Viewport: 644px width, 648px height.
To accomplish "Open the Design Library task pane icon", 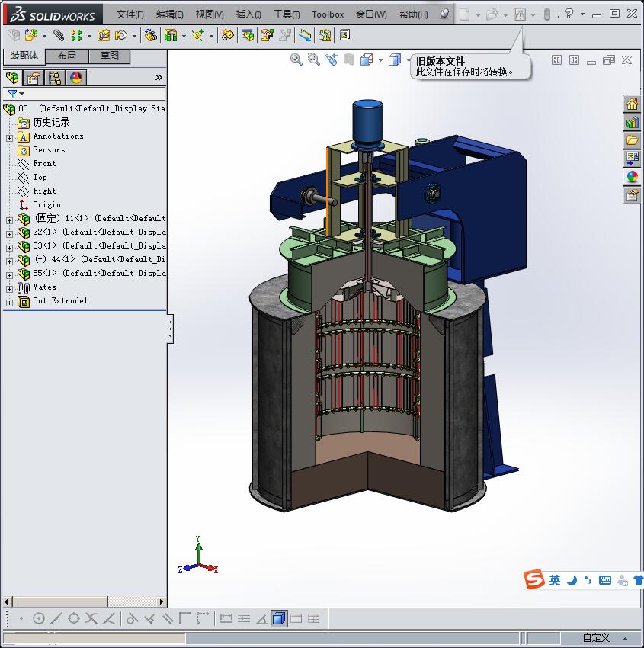I will (x=632, y=122).
